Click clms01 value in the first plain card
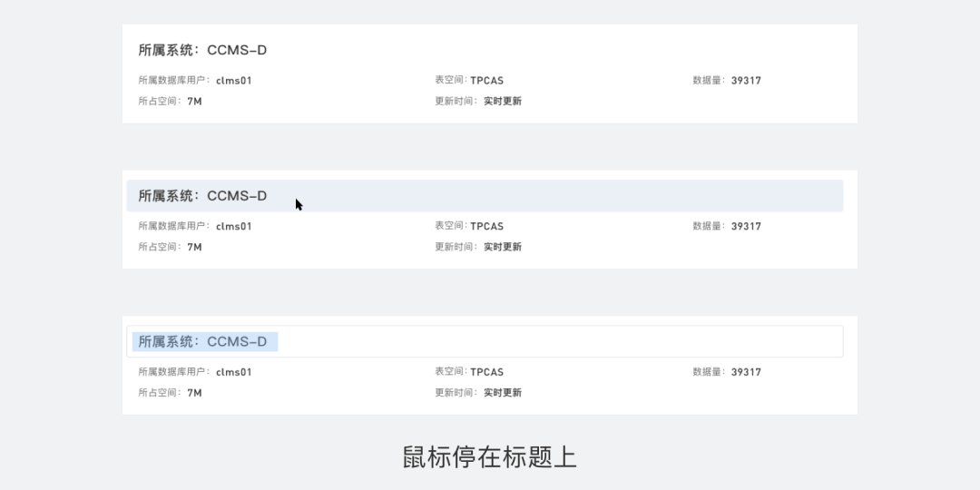980x490 pixels. [x=234, y=81]
